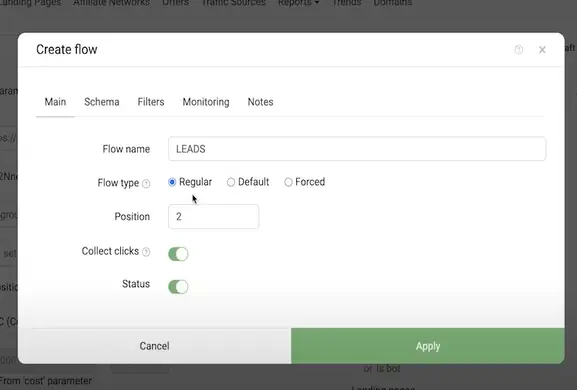Click the Collect clicks help question icon
Screen dimensions: 577x390
tap(146, 252)
